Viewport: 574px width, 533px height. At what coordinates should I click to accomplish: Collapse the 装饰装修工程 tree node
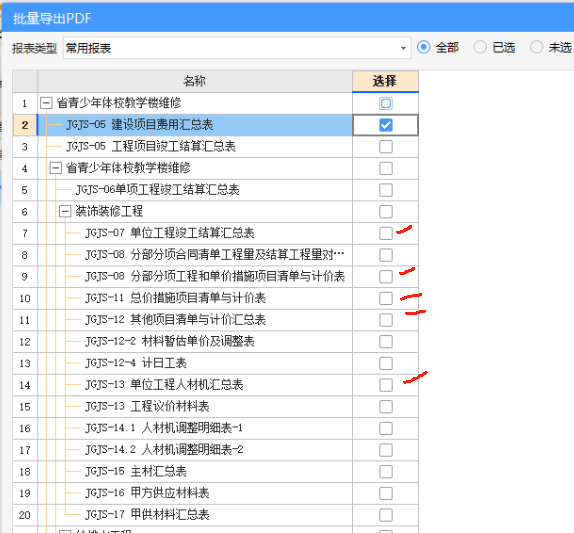click(x=65, y=211)
